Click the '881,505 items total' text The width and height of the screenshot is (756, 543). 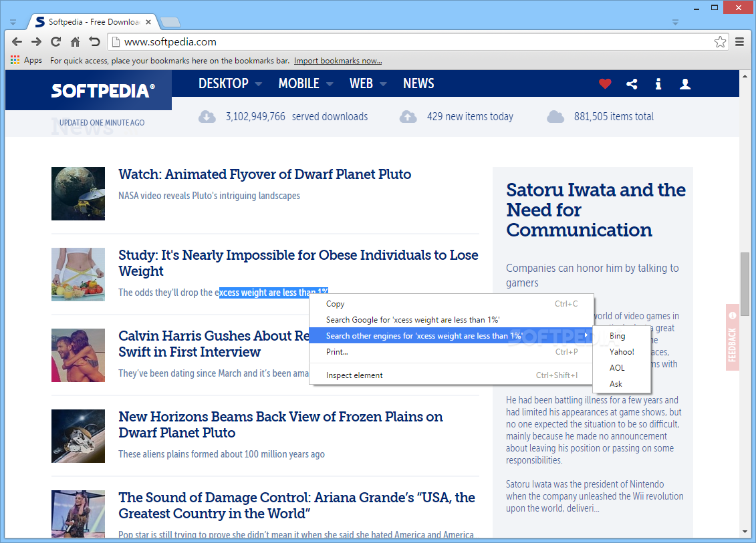614,117
